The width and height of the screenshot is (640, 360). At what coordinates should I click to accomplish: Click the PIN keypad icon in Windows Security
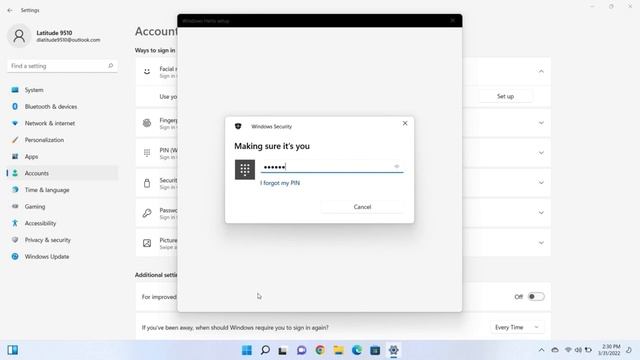click(x=245, y=169)
